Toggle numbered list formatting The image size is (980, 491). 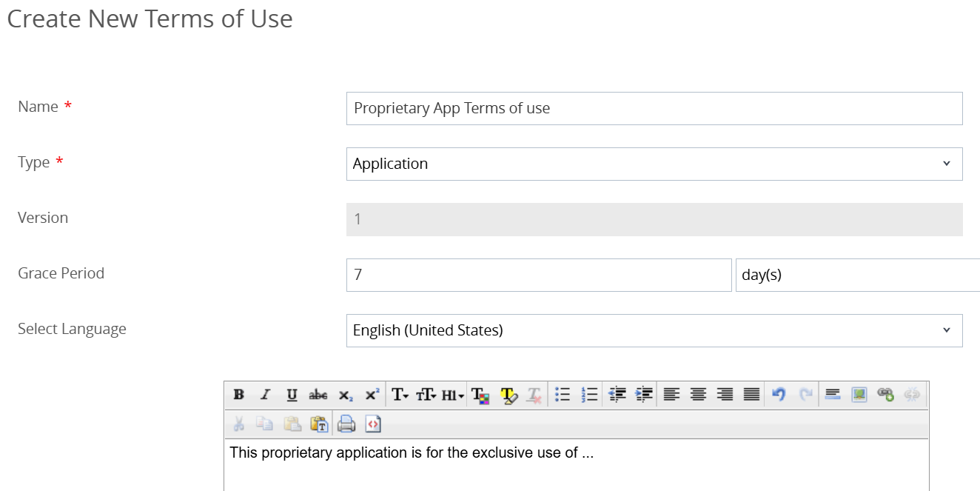coord(588,394)
